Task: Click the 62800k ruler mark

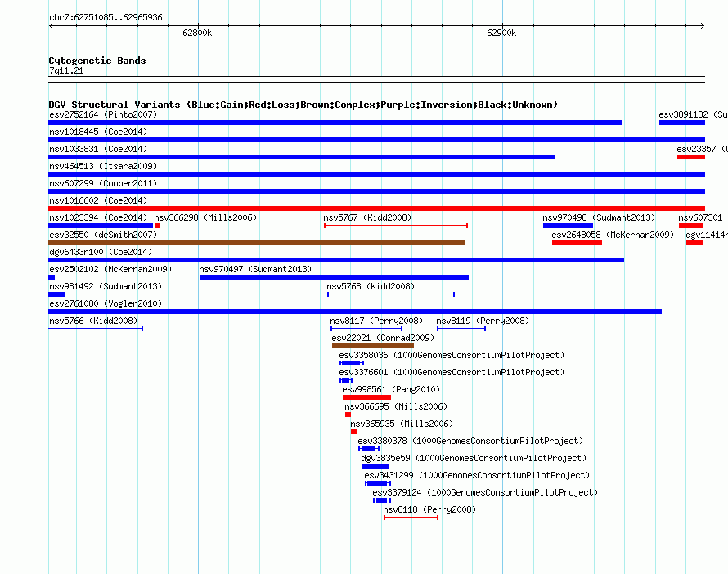Action: (x=197, y=33)
